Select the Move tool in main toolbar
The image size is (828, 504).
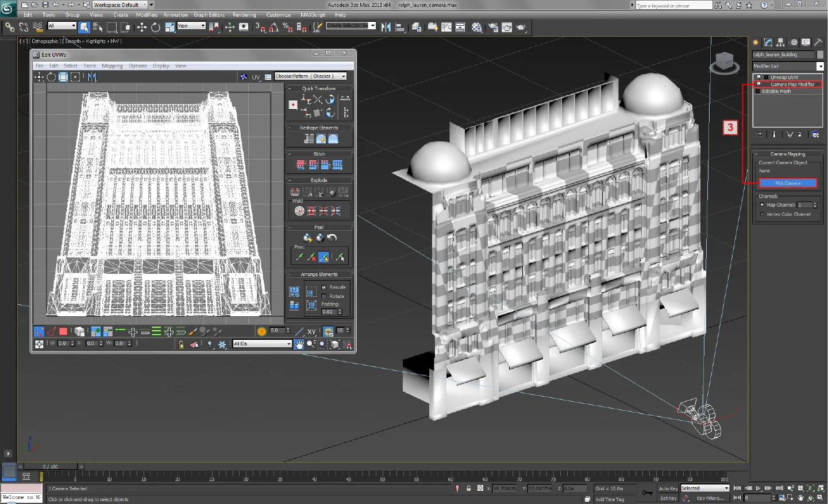point(142,26)
